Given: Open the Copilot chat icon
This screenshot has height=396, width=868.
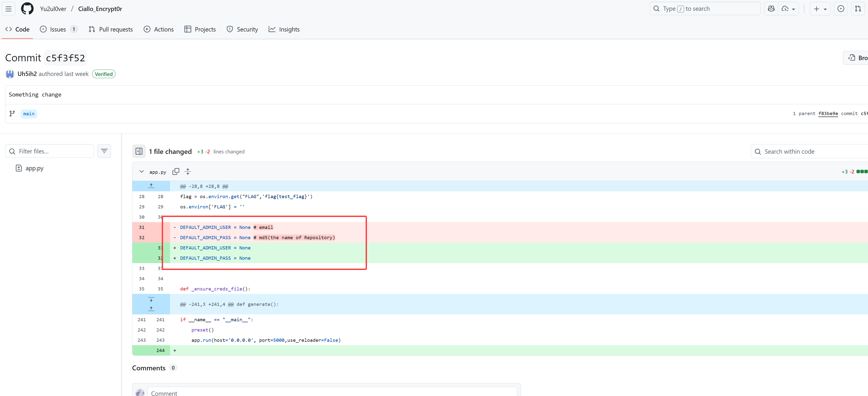Looking at the screenshot, I should (x=771, y=9).
